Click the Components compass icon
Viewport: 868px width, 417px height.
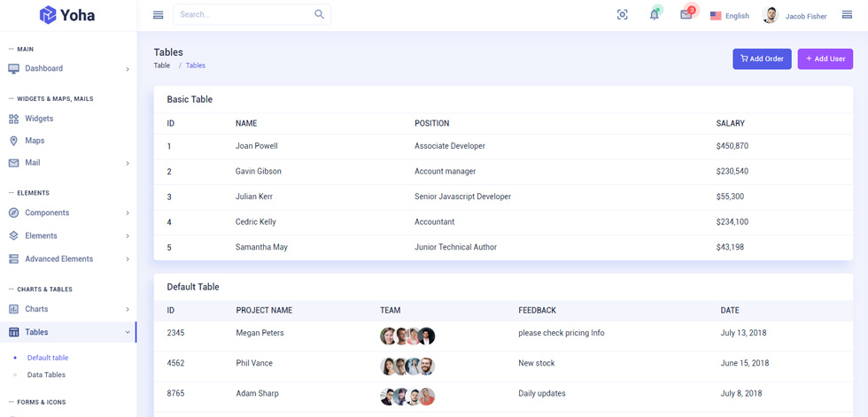[14, 212]
